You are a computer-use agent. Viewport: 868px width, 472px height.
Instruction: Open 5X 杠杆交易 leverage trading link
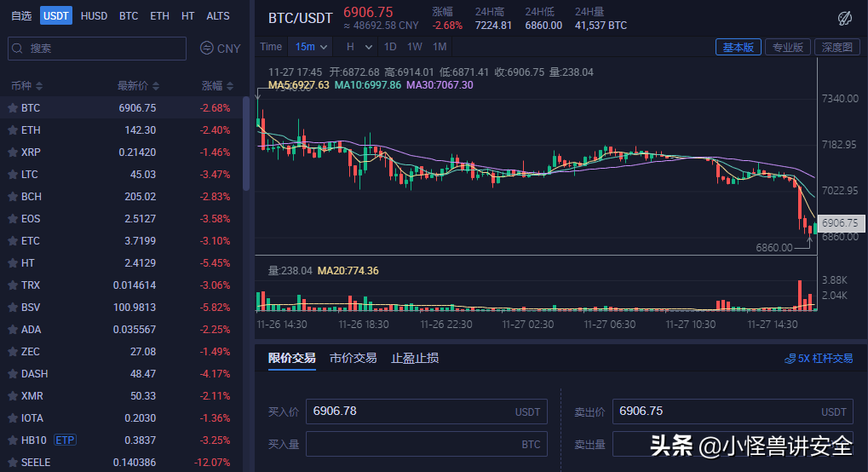819,359
